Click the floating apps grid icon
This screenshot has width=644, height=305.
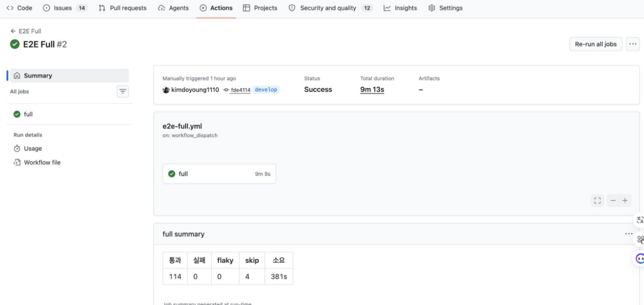(x=640, y=239)
